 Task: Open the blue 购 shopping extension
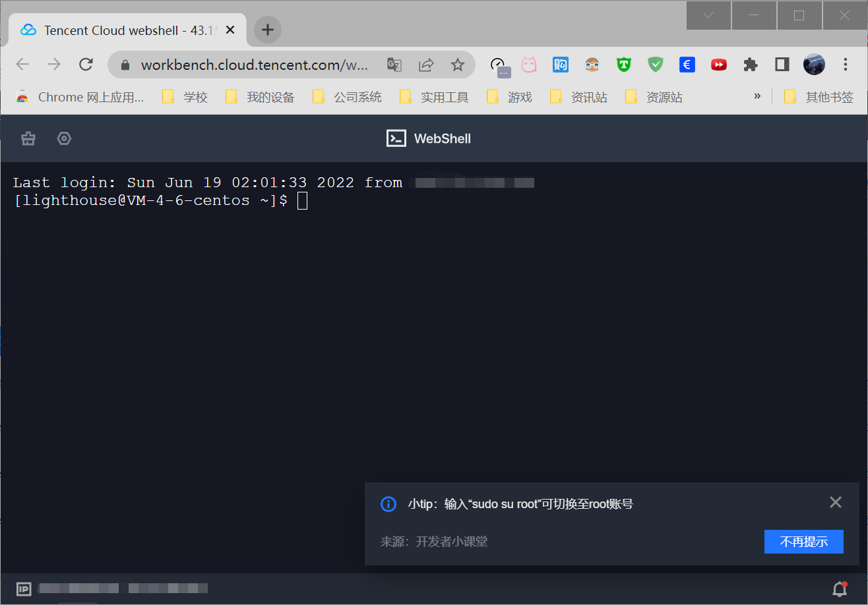561,65
